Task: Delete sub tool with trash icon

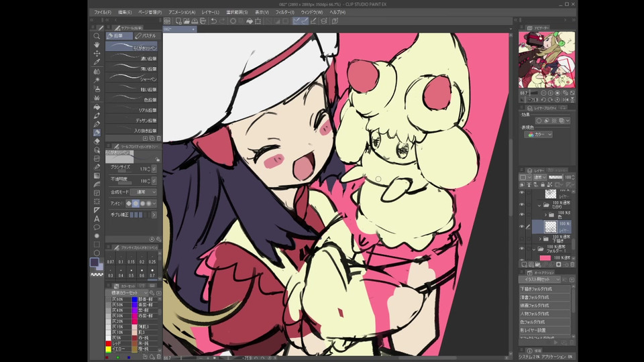Action: pos(158,139)
